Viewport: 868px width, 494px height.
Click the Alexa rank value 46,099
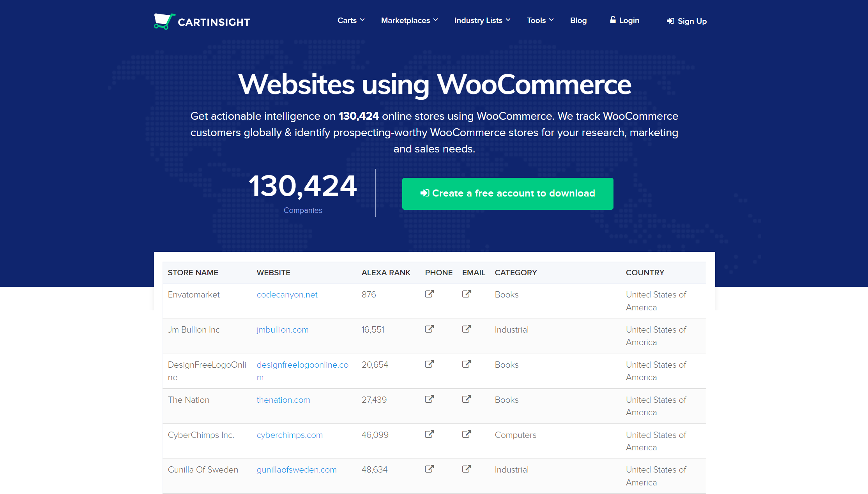pos(375,435)
